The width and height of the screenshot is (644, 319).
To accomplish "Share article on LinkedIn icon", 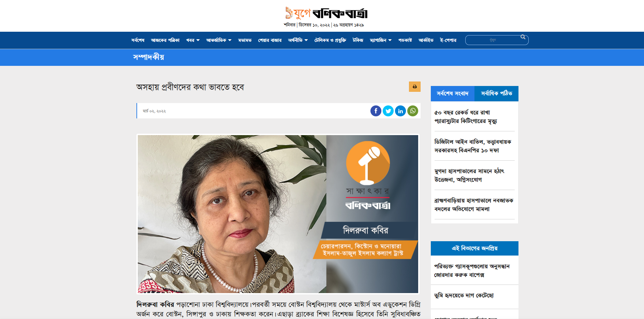I will (x=400, y=111).
